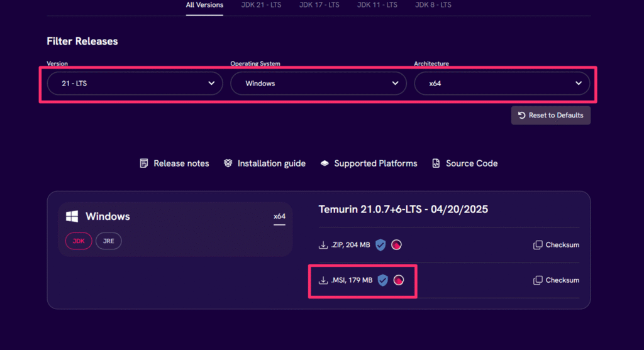Download the .MSI, 179 MB installer

coord(346,280)
